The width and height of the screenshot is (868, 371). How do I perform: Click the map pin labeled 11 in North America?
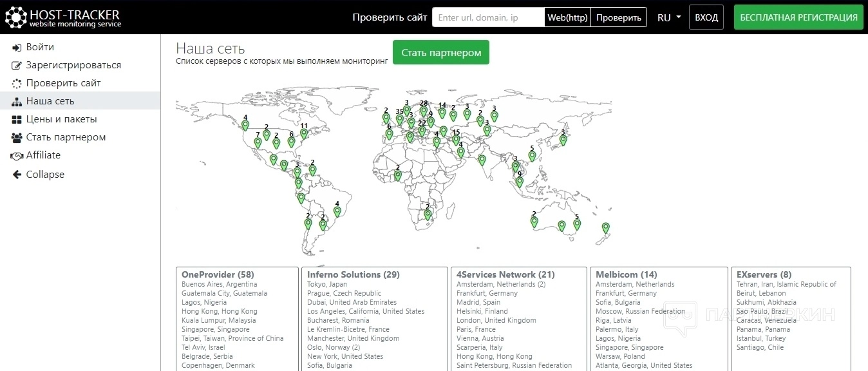pyautogui.click(x=304, y=134)
